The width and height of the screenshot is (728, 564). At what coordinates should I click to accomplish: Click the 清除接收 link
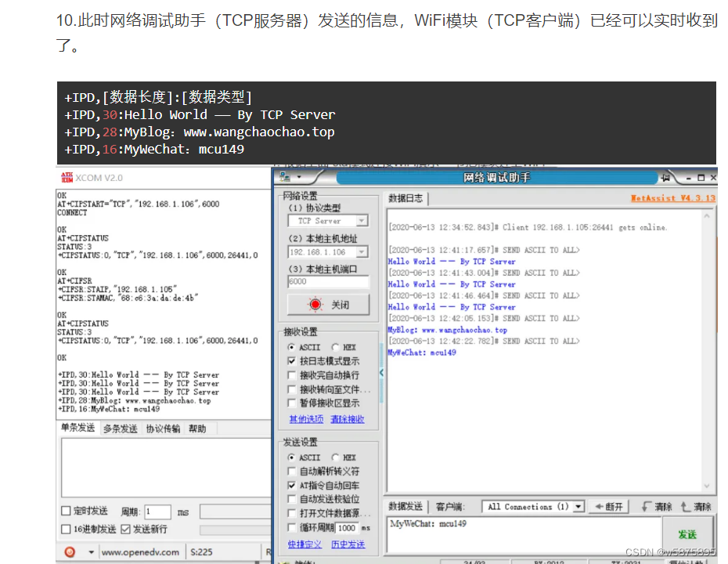[x=348, y=419]
